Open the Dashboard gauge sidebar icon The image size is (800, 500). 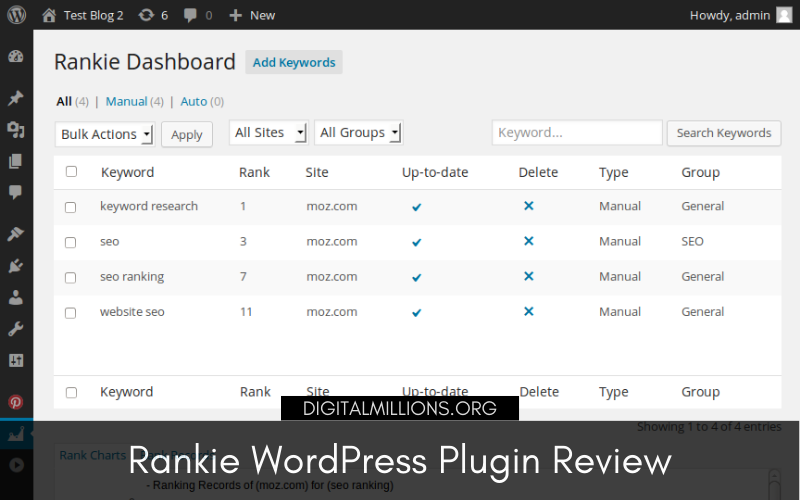[x=16, y=57]
